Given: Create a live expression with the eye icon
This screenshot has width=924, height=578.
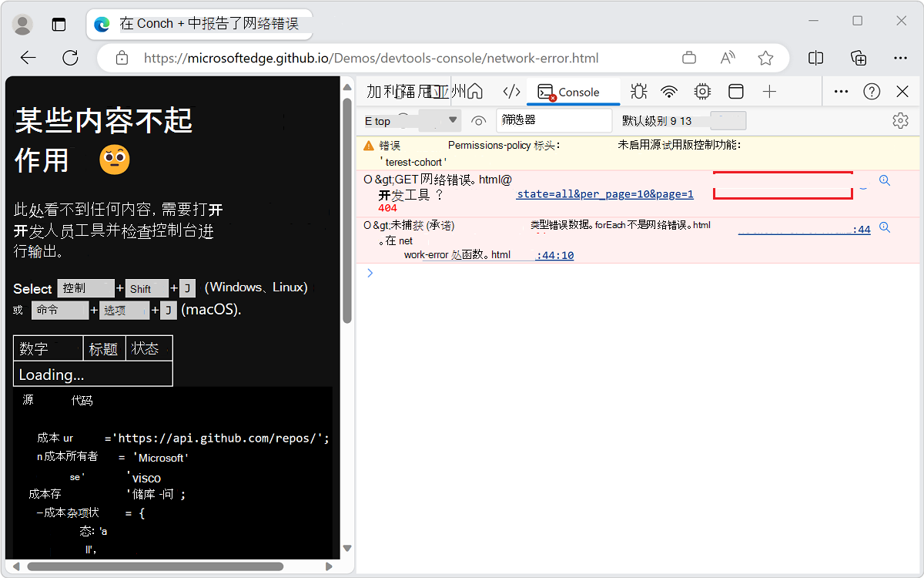Looking at the screenshot, I should point(478,121).
